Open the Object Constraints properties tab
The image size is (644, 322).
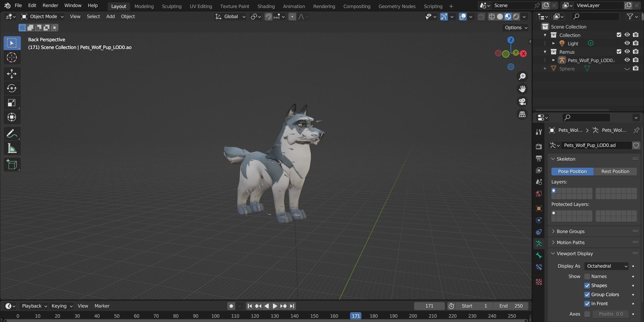[x=539, y=232]
